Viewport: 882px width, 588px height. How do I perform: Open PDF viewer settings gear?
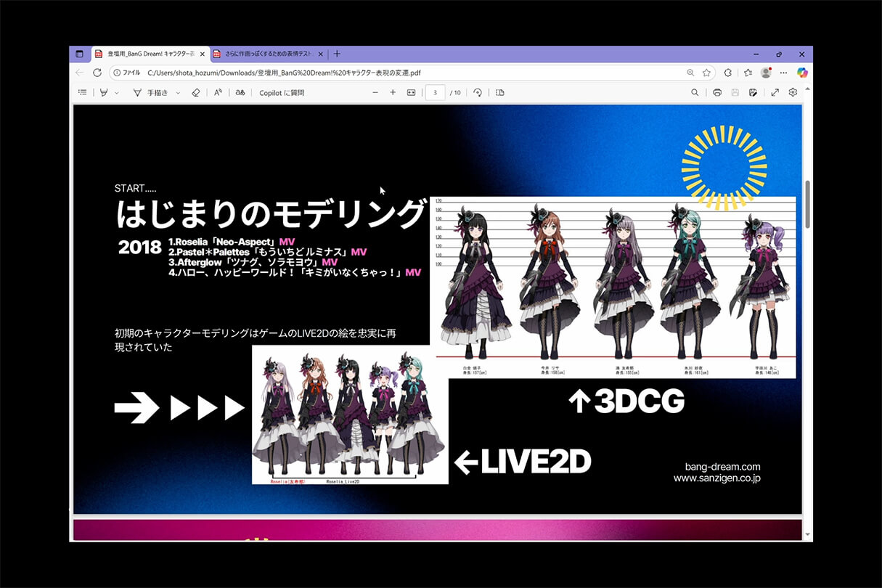pos(793,92)
